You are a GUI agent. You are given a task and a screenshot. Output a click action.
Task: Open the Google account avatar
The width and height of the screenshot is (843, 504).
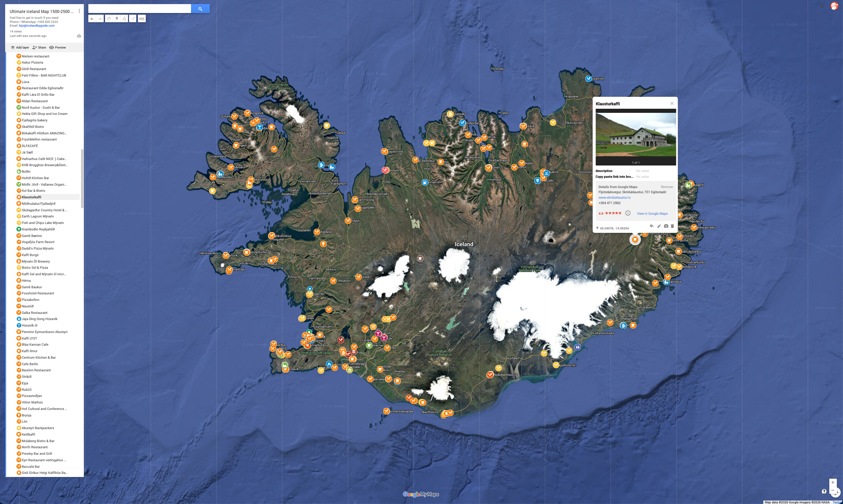coord(834,6)
